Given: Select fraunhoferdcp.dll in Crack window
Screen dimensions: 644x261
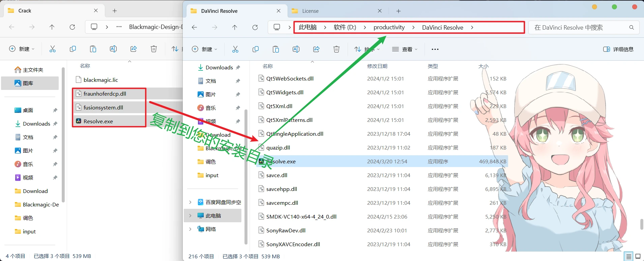Looking at the screenshot, I should (105, 94).
